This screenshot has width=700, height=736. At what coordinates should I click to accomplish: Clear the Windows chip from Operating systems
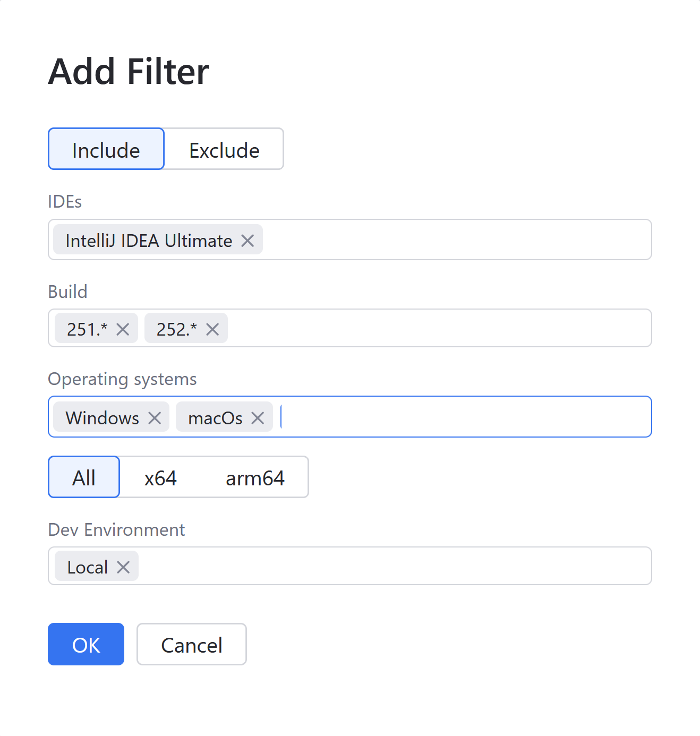click(154, 417)
